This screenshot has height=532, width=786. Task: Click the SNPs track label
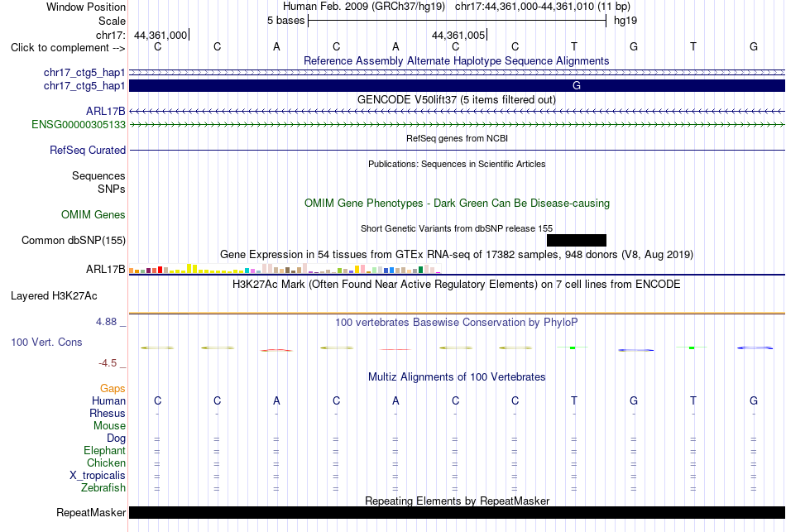112,189
